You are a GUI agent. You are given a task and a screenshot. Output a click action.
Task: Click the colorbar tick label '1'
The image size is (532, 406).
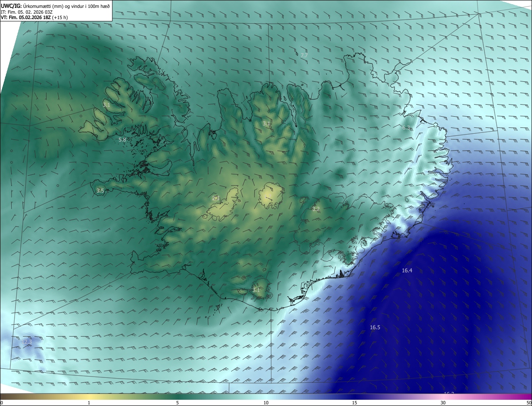[89, 403]
